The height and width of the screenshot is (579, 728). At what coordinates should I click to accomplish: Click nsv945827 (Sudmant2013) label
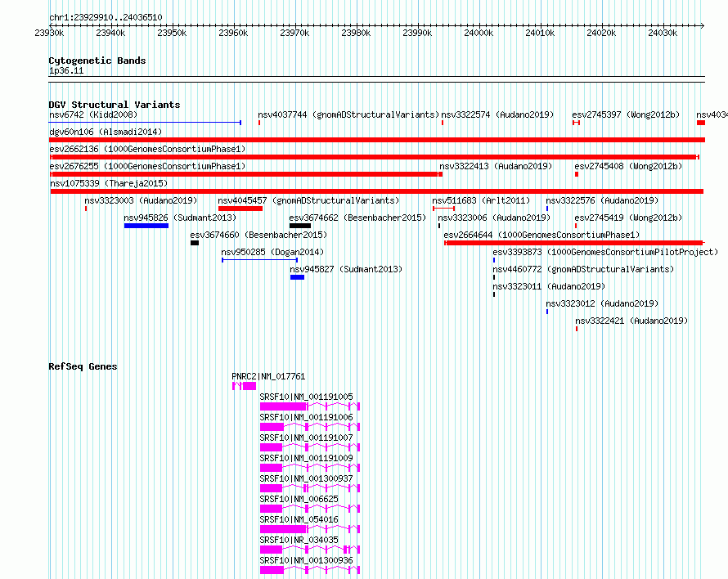(x=346, y=269)
